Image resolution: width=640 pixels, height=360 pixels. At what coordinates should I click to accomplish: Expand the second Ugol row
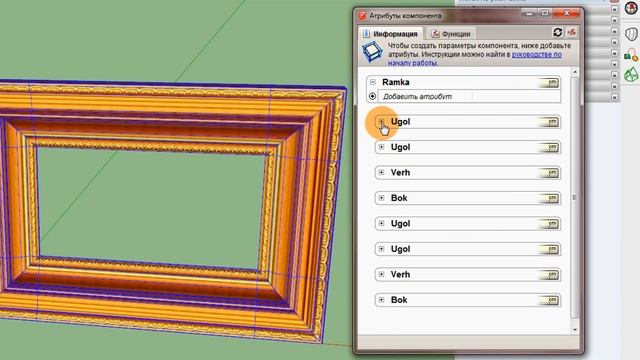pos(381,147)
